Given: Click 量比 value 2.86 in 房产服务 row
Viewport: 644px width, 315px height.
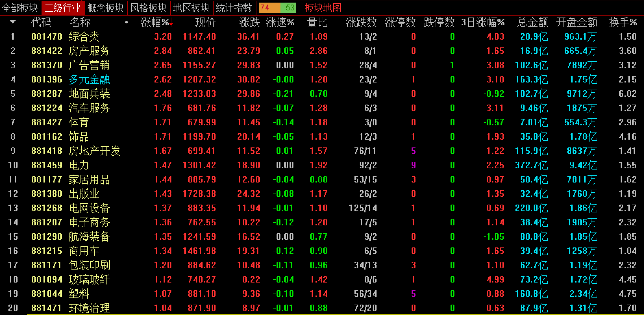Looking at the screenshot, I should [x=319, y=51].
